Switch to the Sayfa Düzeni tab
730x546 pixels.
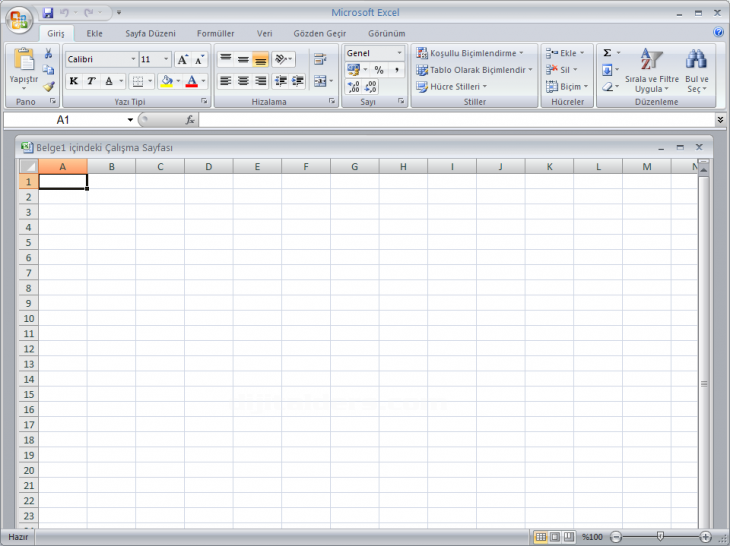[150, 34]
